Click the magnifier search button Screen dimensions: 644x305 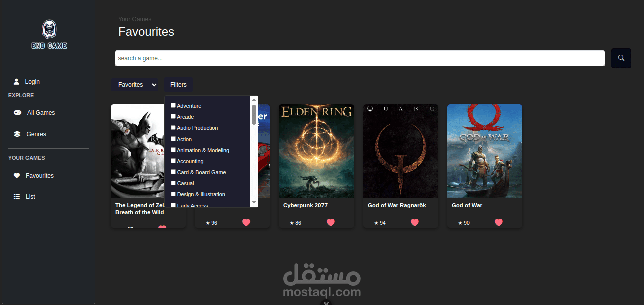621,58
